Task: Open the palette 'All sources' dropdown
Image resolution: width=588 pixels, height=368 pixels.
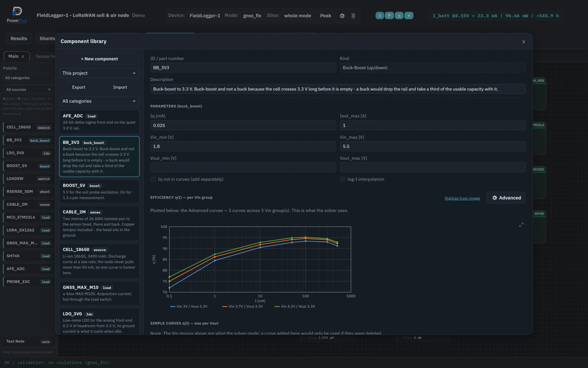Action: click(28, 89)
